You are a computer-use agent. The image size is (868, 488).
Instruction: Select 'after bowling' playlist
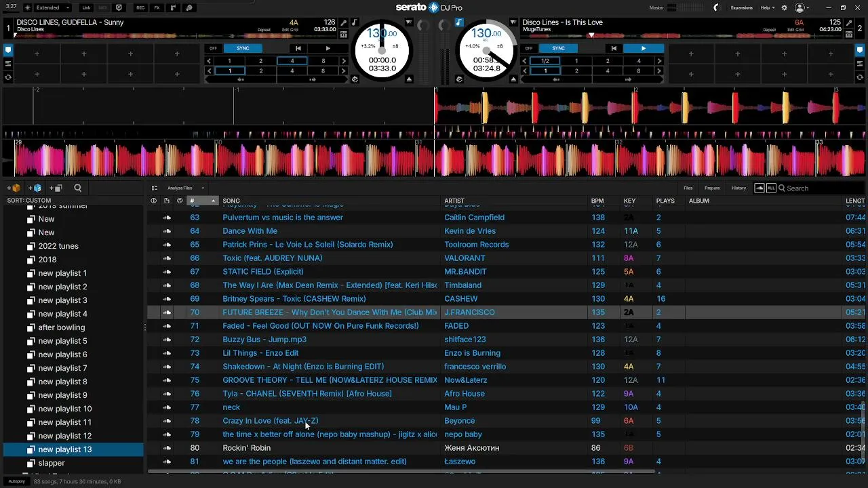62,327
